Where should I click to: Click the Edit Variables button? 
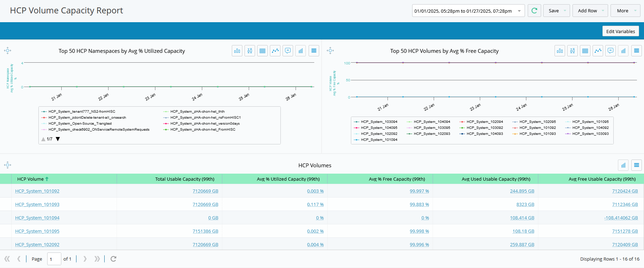[x=620, y=31]
